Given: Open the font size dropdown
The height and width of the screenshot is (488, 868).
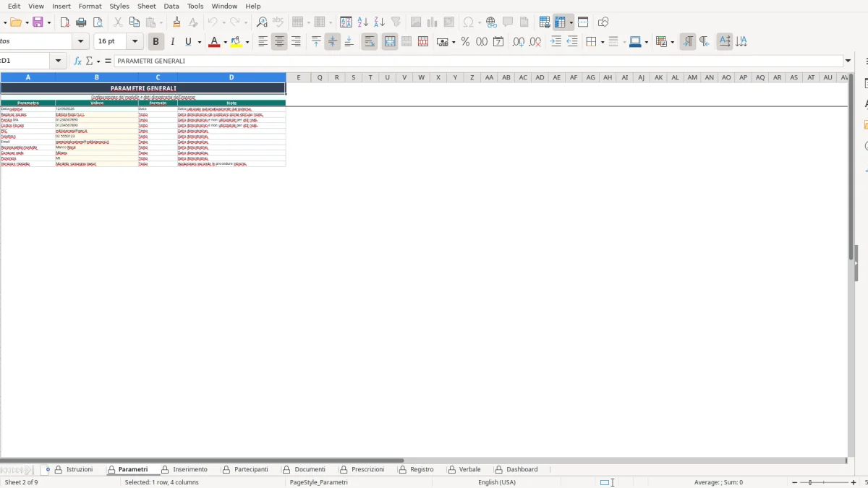Looking at the screenshot, I should click(x=136, y=42).
